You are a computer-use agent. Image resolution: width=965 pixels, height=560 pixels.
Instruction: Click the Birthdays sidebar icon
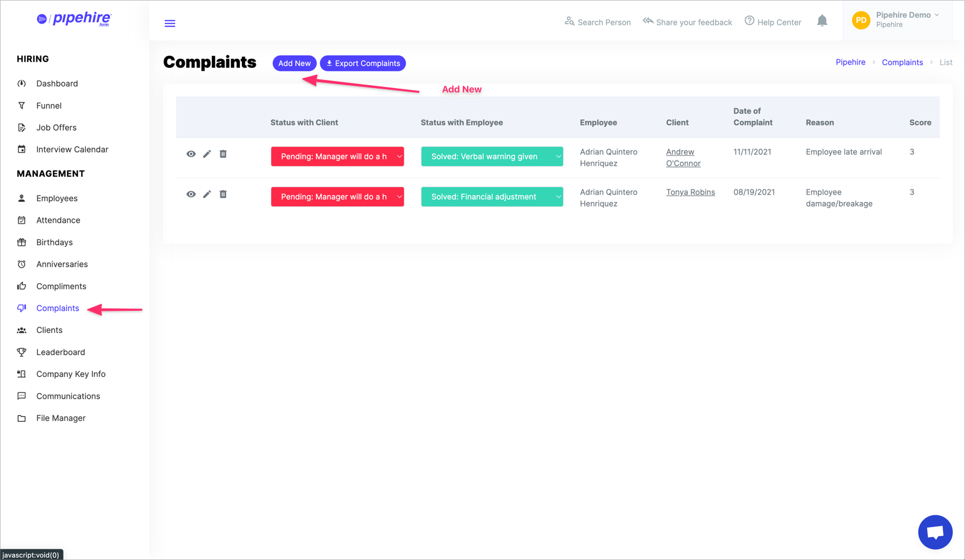(21, 242)
